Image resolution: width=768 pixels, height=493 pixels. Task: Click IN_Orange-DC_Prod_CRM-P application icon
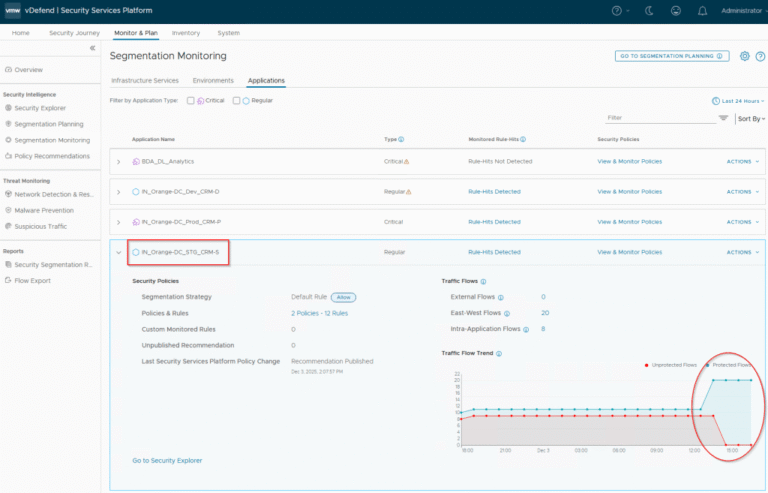click(136, 222)
